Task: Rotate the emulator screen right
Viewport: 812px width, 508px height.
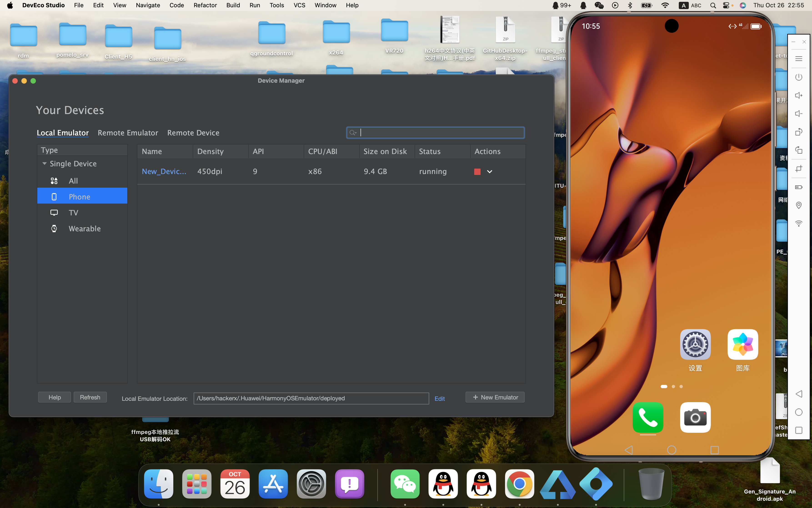Action: (799, 132)
